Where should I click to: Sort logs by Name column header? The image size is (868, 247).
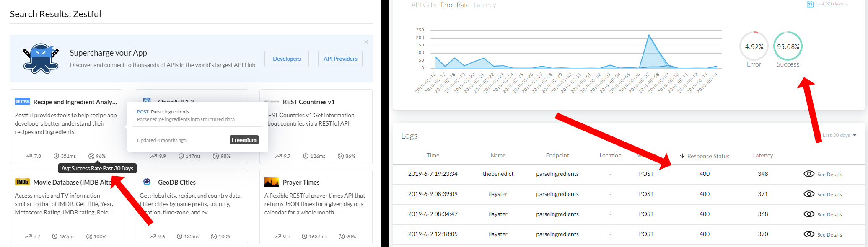[x=498, y=155]
